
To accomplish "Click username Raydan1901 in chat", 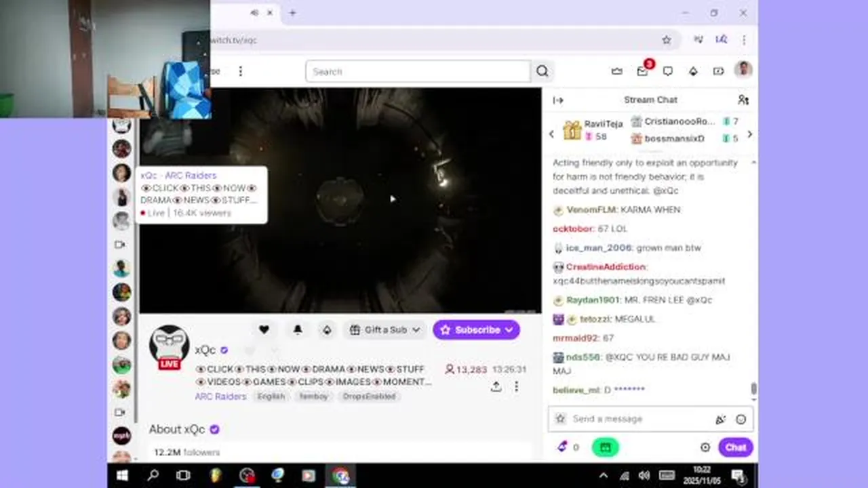I will 593,300.
